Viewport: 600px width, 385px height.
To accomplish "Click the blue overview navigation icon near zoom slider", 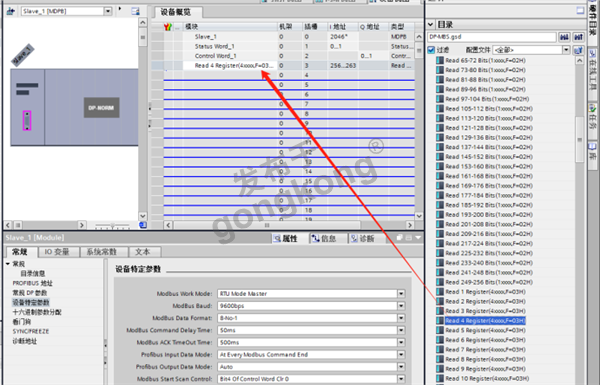I will [143, 225].
